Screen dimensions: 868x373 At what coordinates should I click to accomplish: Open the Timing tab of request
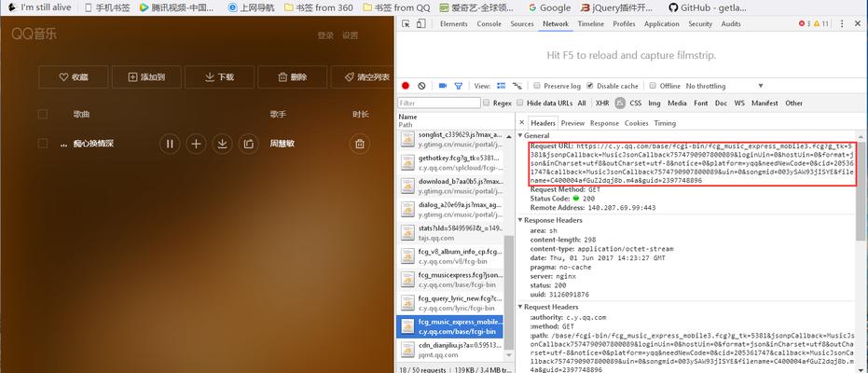coord(665,123)
